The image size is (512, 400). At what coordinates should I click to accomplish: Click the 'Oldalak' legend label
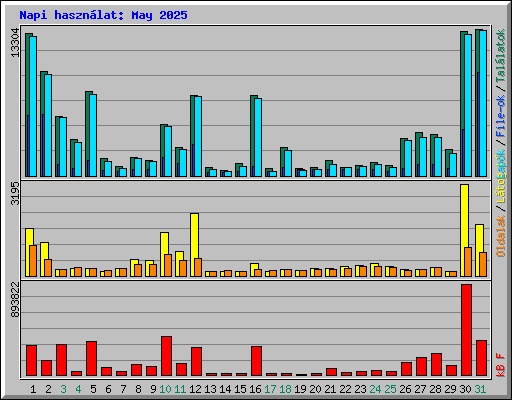pyautogui.click(x=500, y=236)
